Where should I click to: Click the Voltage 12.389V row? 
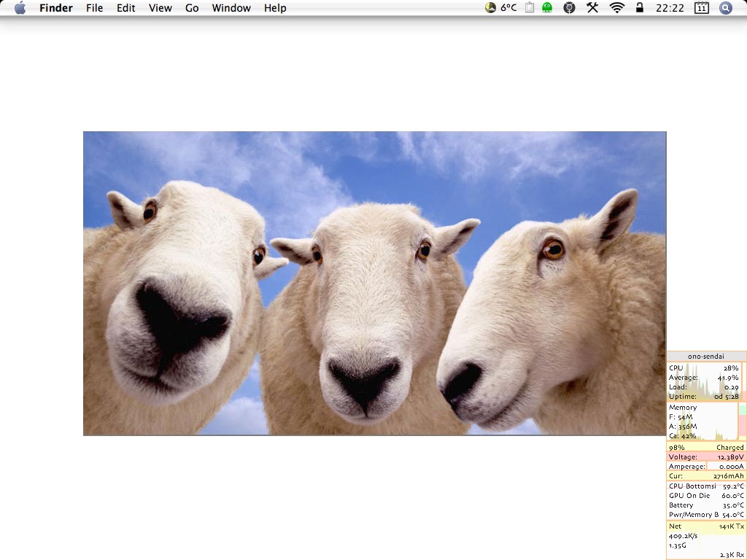[706, 457]
